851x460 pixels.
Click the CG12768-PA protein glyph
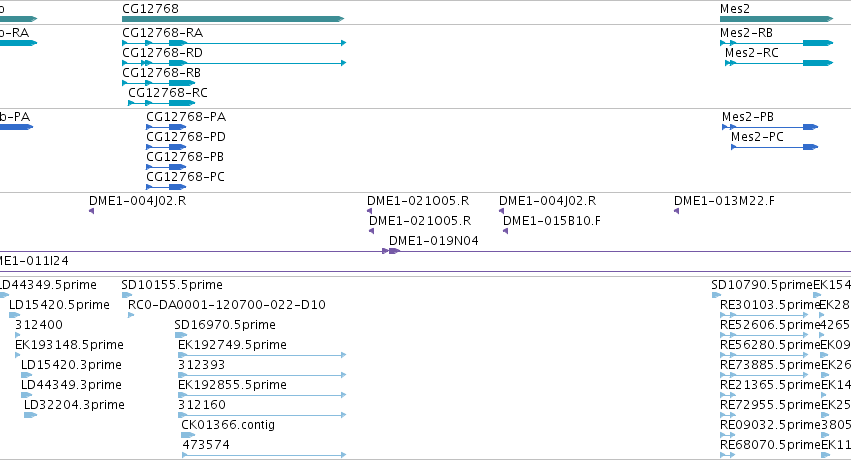tap(166, 127)
